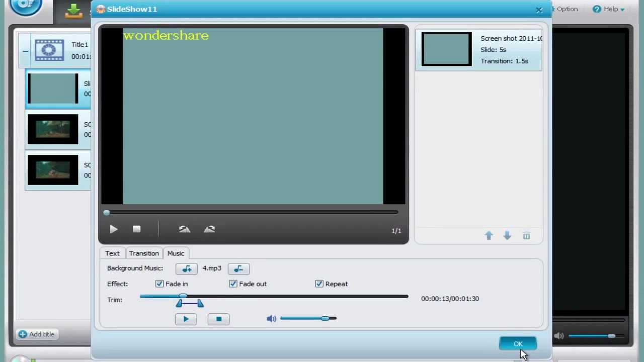Open the Help menu
644x362 pixels.
coord(608,9)
